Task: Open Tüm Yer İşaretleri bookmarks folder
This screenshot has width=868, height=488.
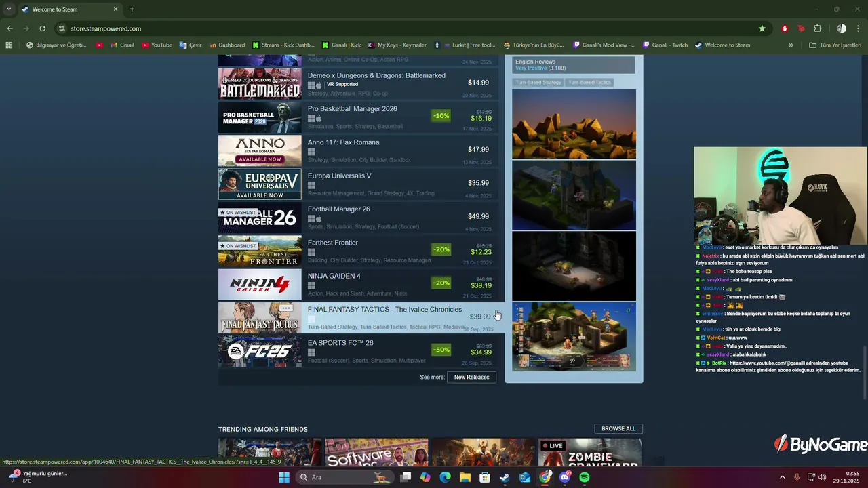Action: click(x=835, y=45)
